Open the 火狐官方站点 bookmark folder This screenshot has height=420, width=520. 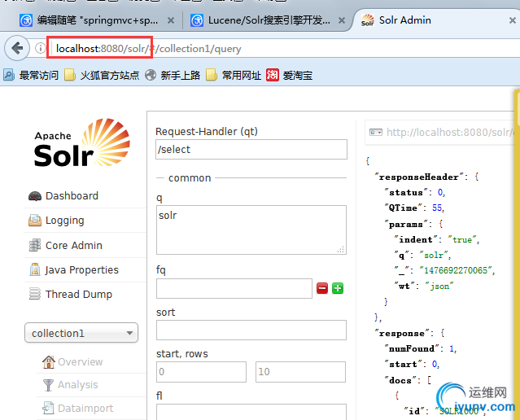tap(102, 75)
